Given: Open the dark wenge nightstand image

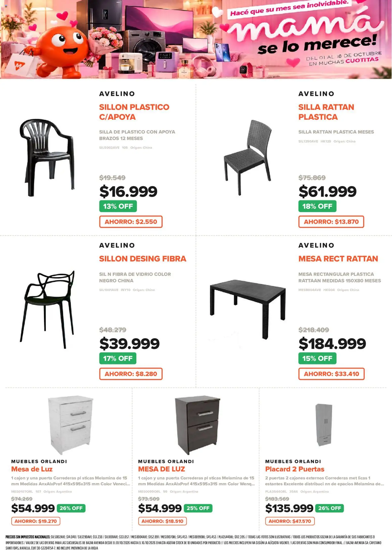Looking at the screenshot, I should [x=198, y=425].
